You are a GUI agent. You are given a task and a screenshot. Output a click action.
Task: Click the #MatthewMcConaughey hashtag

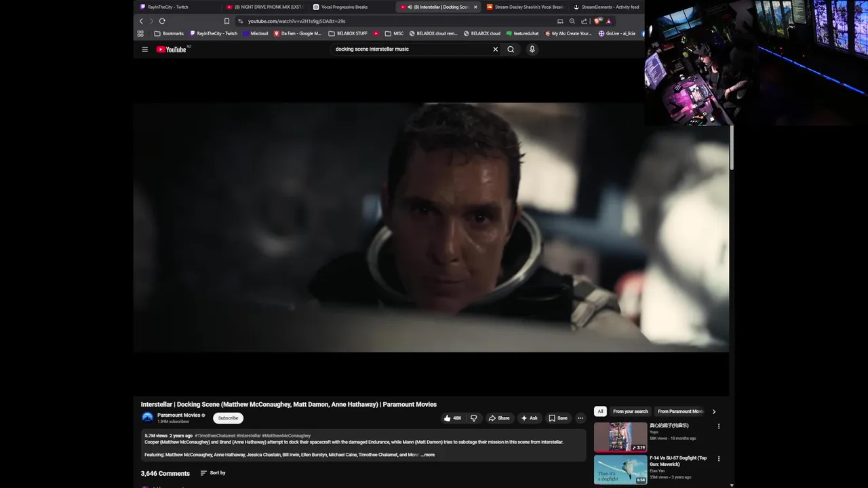[286, 436]
